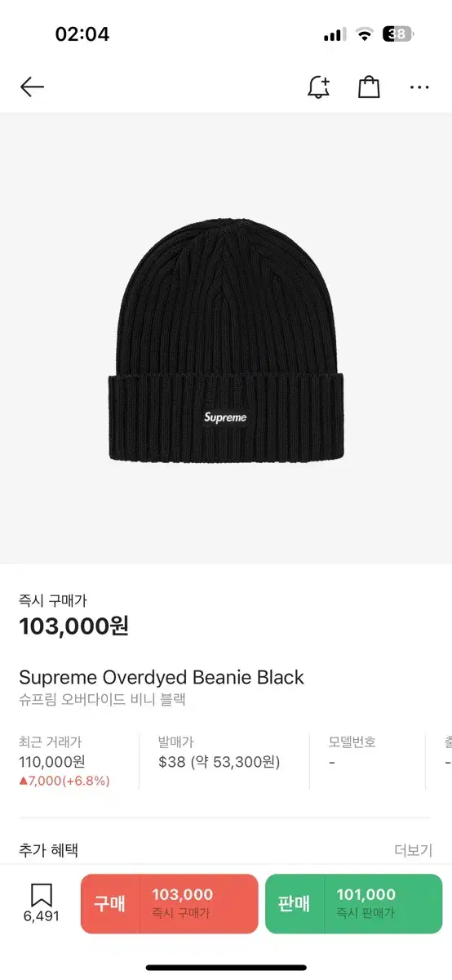Open the 추가 혜택 section heading
Image resolution: width=452 pixels, height=980 pixels.
[49, 850]
